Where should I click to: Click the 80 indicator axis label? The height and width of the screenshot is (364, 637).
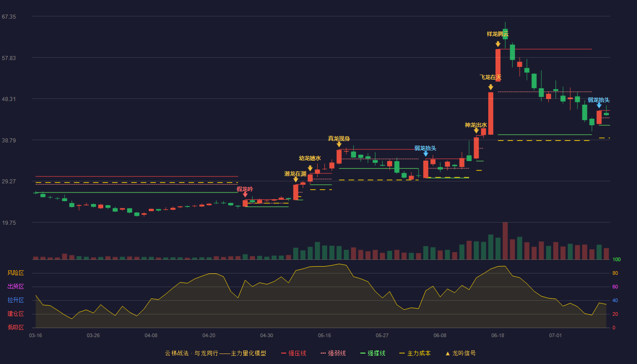(x=615, y=273)
